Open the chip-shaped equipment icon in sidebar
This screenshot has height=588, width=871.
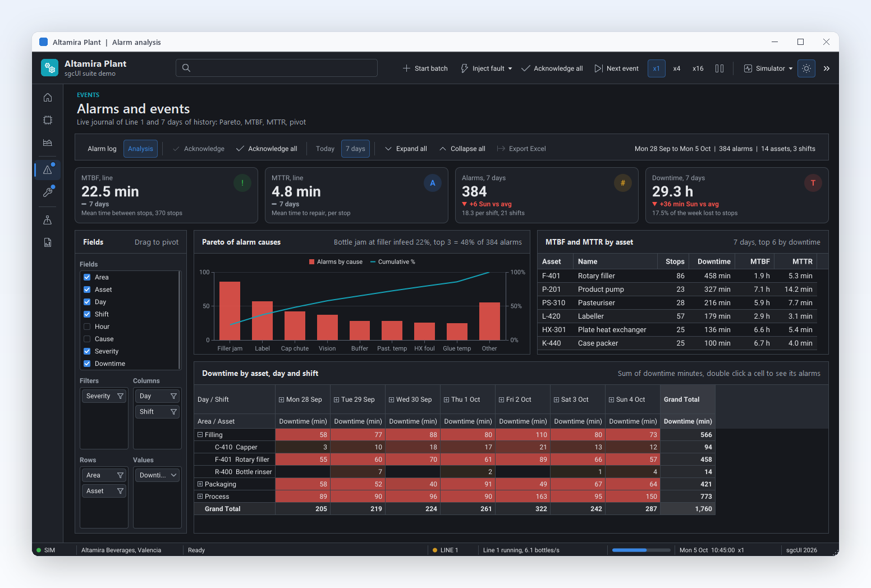click(x=48, y=120)
